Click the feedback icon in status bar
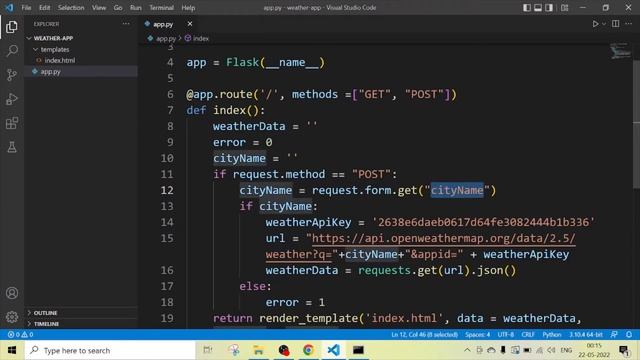This screenshot has height=360, width=640. [x=614, y=335]
